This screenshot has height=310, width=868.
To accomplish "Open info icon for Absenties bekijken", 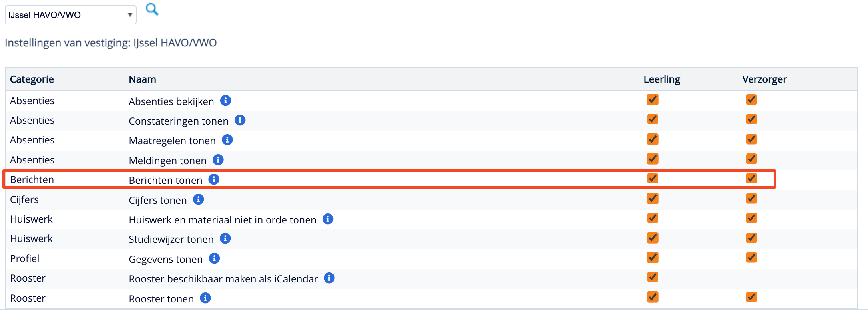I will [x=226, y=101].
